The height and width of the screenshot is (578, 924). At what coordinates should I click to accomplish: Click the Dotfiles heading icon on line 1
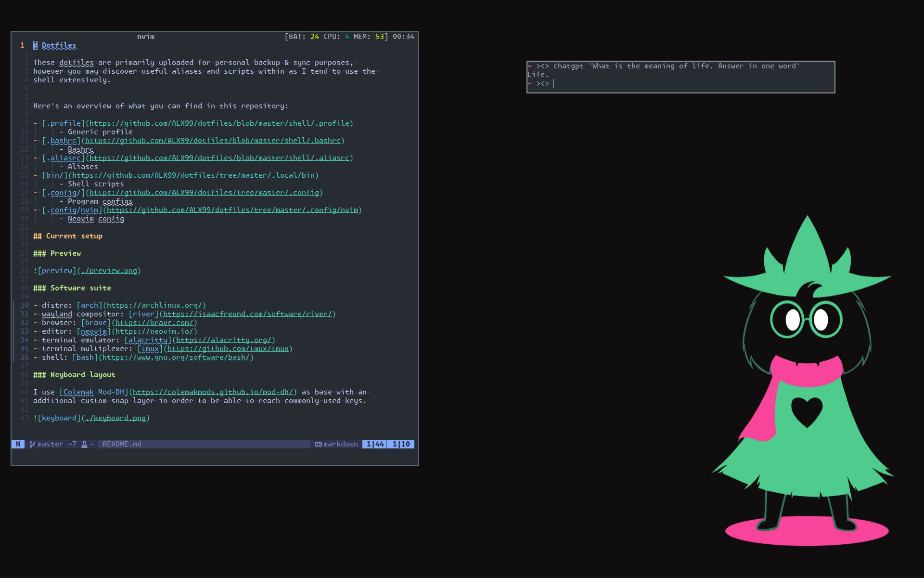pos(36,45)
